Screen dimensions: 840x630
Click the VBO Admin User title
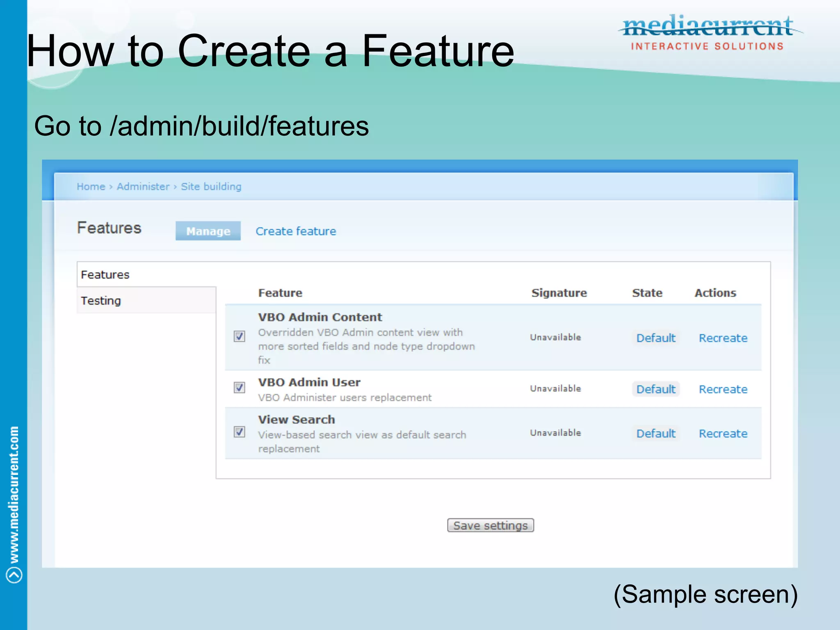[x=309, y=382]
